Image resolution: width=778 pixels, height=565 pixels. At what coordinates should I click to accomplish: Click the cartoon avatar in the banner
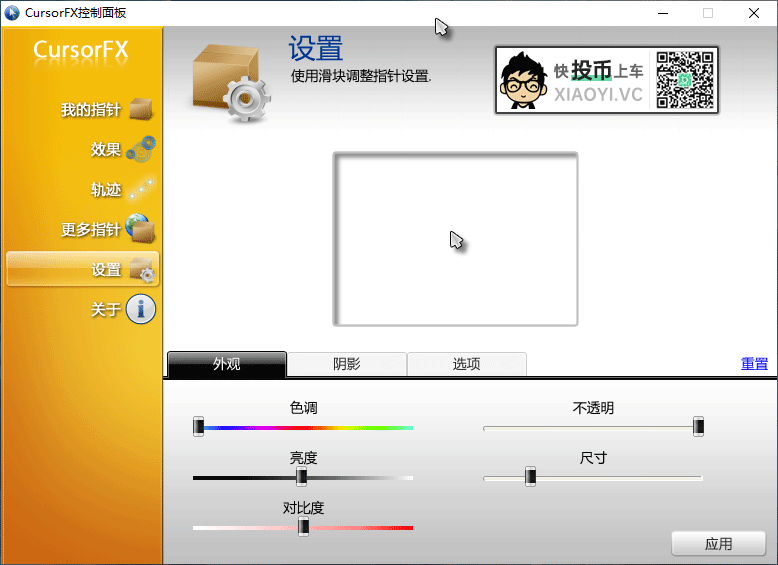(522, 80)
